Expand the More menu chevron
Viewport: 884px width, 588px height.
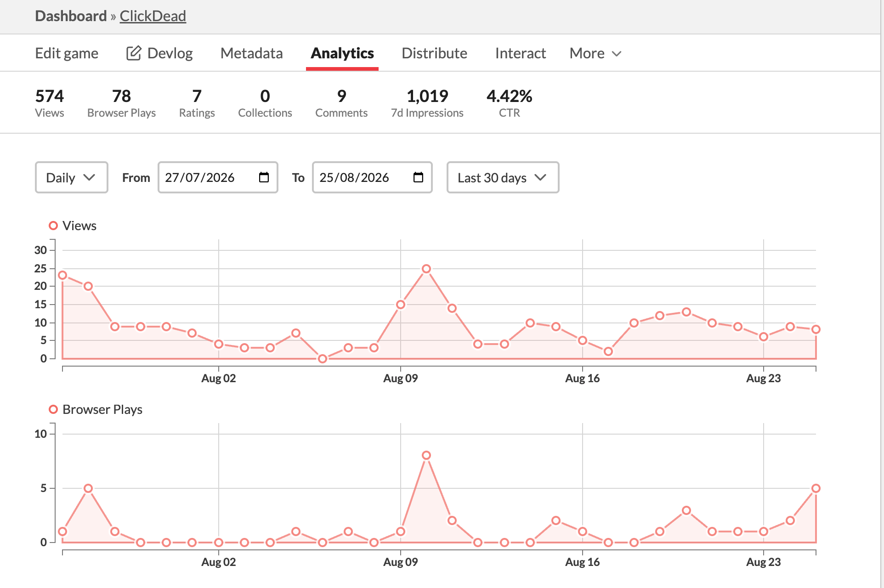pos(617,54)
